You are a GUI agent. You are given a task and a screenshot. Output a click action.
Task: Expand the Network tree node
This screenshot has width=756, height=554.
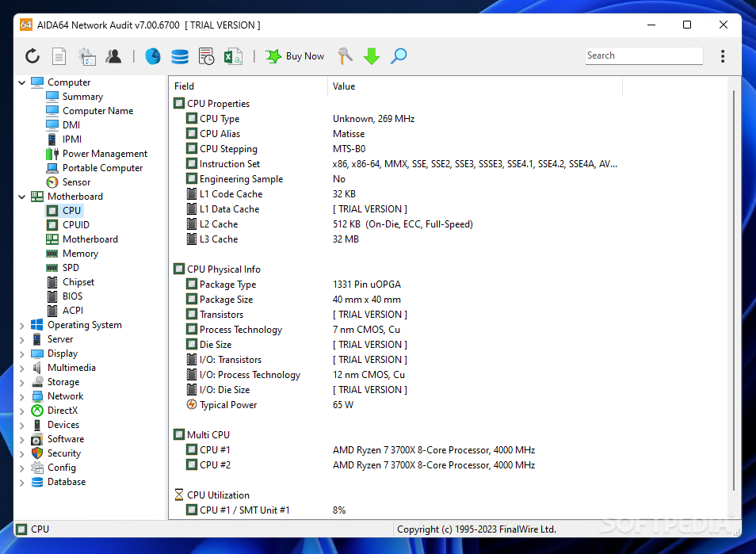[x=21, y=397]
